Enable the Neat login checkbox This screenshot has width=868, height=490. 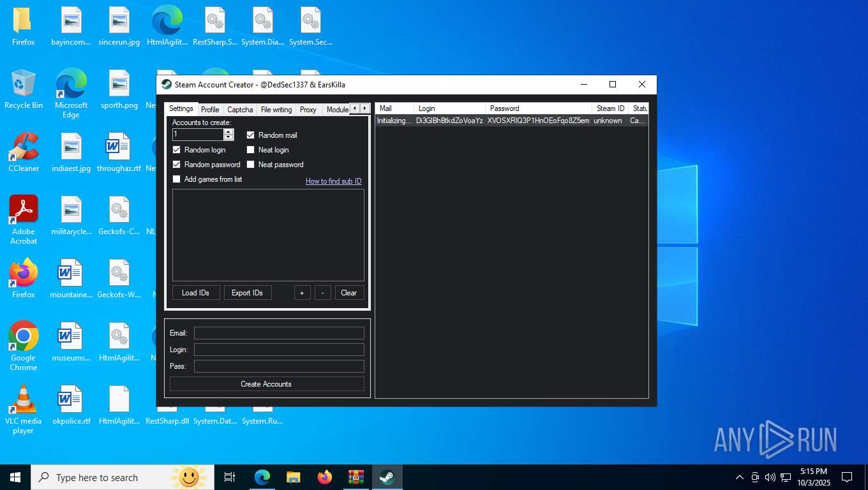tap(251, 150)
